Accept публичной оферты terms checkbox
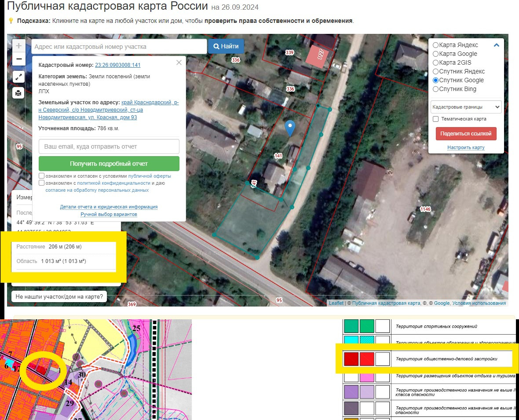 42,176
